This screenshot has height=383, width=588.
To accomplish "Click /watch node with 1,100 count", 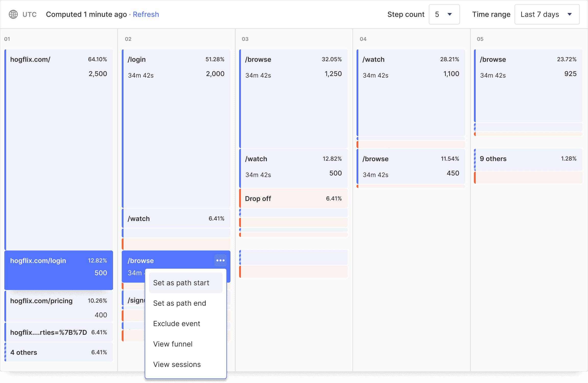I will tap(411, 92).
